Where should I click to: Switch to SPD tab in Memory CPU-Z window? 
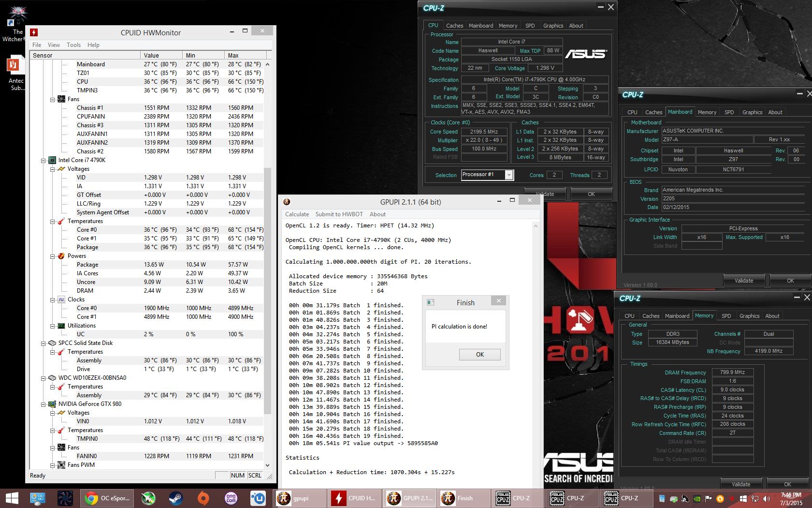pyautogui.click(x=726, y=316)
